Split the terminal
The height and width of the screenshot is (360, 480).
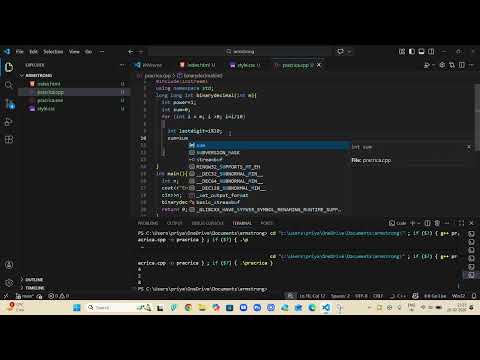tap(427, 223)
